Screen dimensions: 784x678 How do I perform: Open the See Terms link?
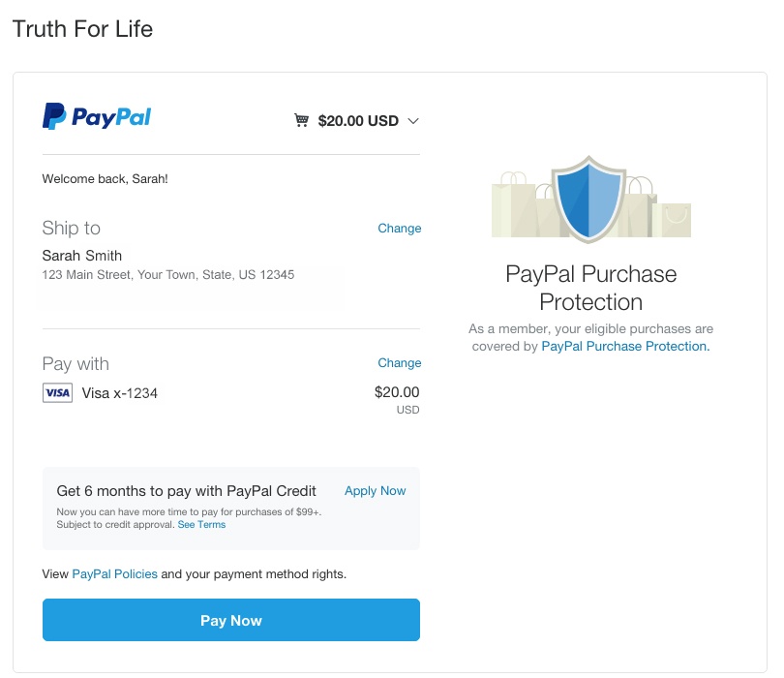tap(201, 524)
